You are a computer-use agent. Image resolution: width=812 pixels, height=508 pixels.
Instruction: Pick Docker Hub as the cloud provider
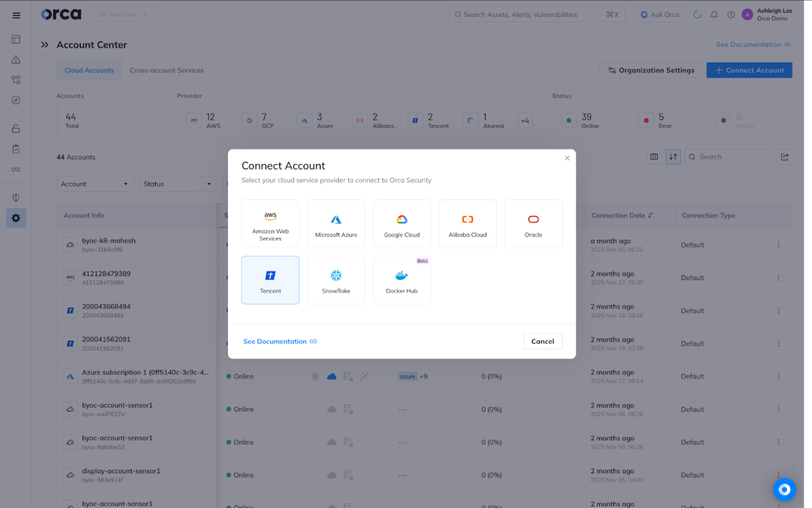[401, 279]
